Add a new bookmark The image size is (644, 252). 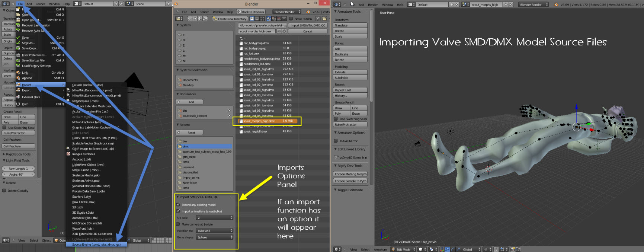[x=189, y=102]
